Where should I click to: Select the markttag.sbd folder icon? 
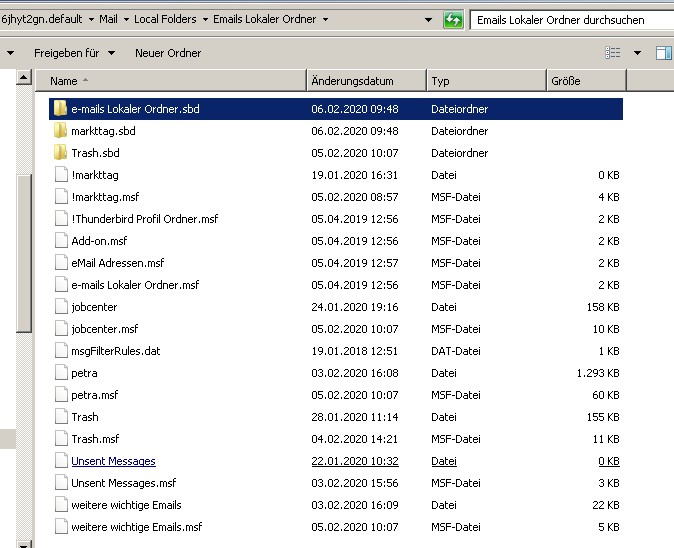(x=60, y=131)
